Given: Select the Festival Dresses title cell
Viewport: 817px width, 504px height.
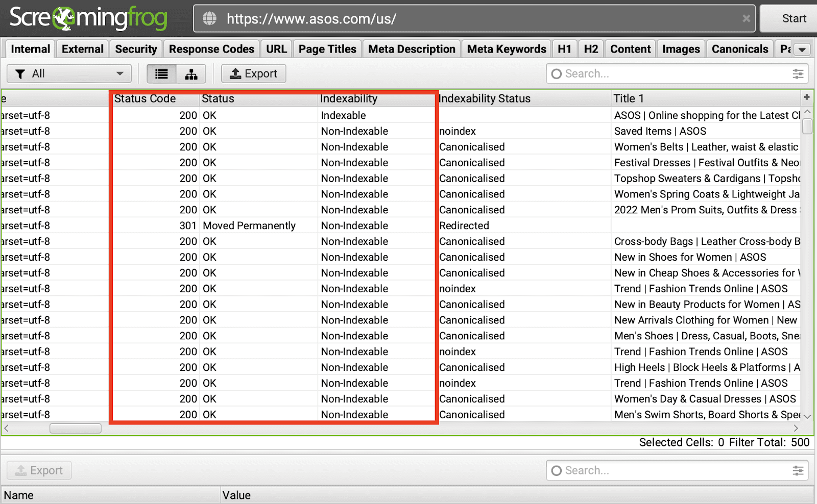Looking at the screenshot, I should coord(706,163).
